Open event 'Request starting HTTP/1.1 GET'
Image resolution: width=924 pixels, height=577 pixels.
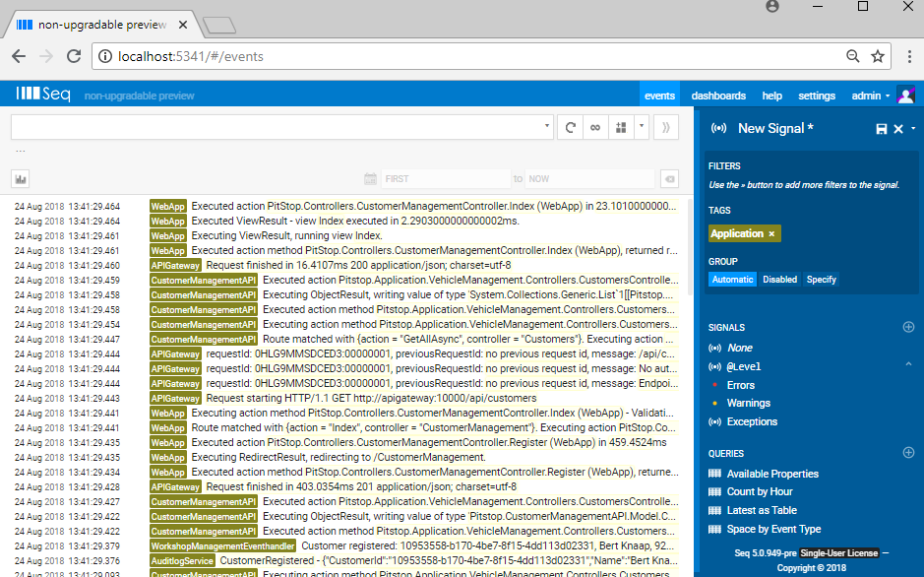[x=371, y=399]
